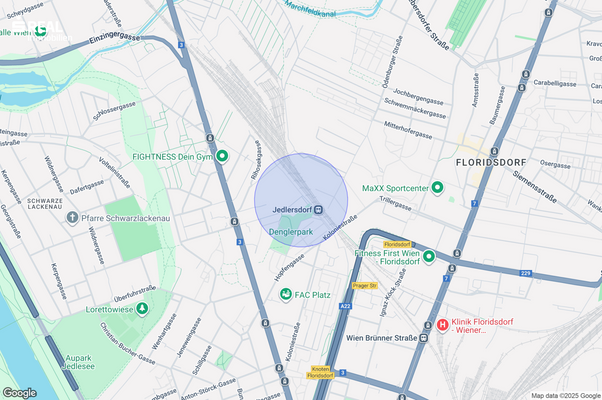The width and height of the screenshot is (602, 400).
Task: Open the Lorettowiese park marker
Action: pyautogui.click(x=142, y=309)
